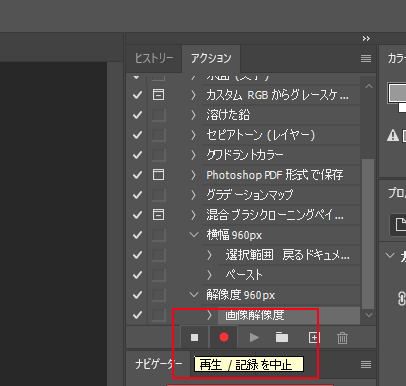Toggle dialog box for Photoshop PDF 形式で保存
This screenshot has width=406, height=386.
pos(158,175)
